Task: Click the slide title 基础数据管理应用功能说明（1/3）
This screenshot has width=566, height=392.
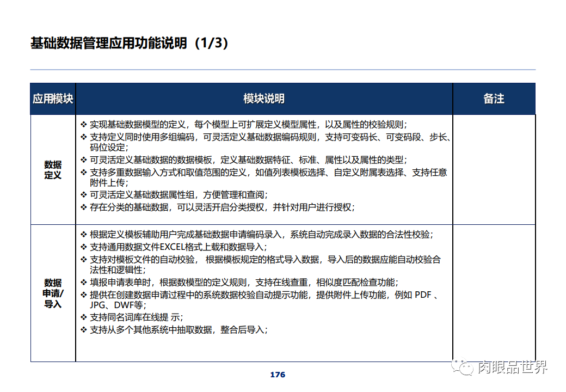Action: pyautogui.click(x=129, y=43)
